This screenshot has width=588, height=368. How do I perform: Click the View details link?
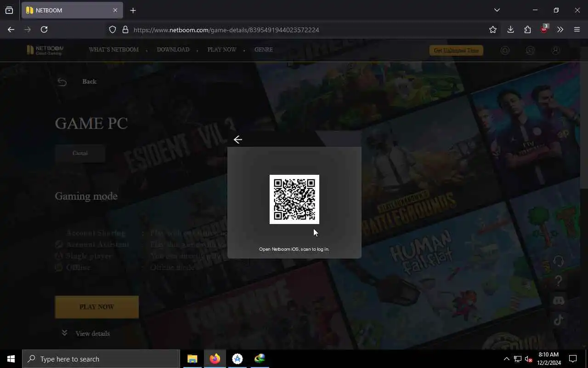[92, 333]
